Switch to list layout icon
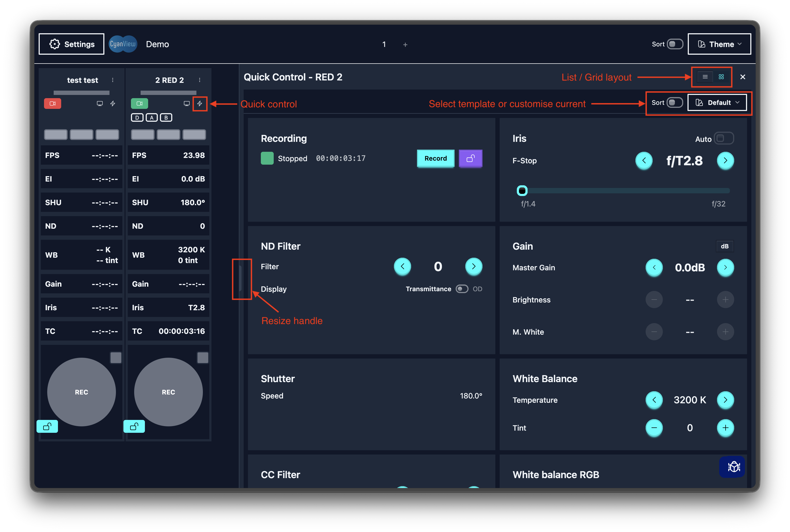Image resolution: width=790 pixels, height=532 pixels. (705, 77)
